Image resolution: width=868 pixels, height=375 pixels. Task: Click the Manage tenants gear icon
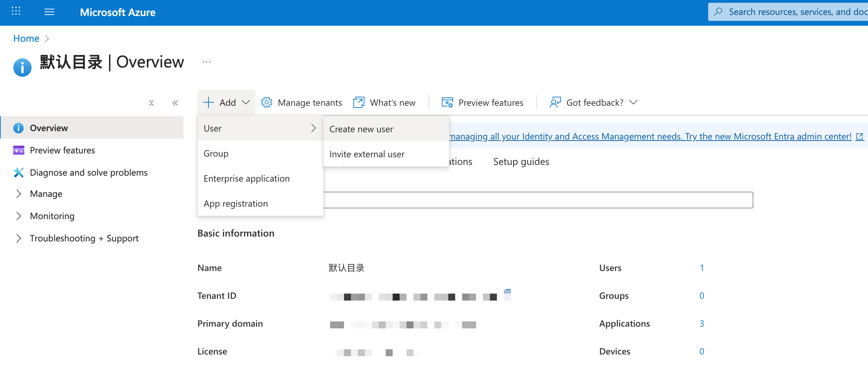[267, 103]
